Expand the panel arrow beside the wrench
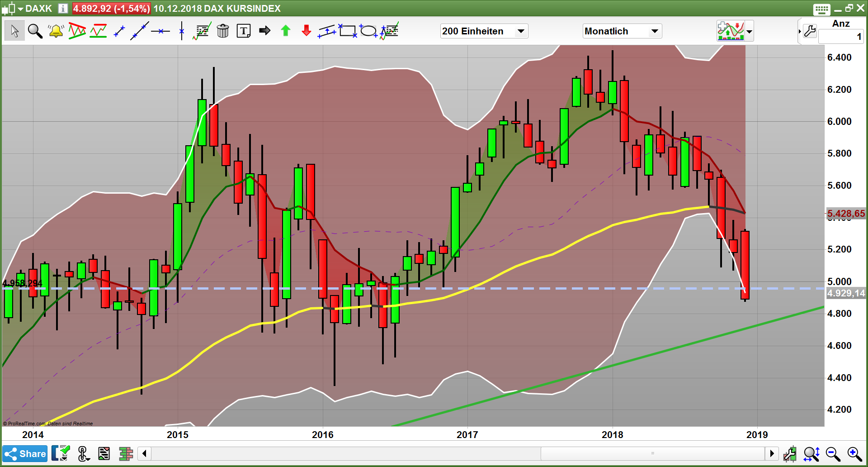868x467 pixels. (x=800, y=31)
